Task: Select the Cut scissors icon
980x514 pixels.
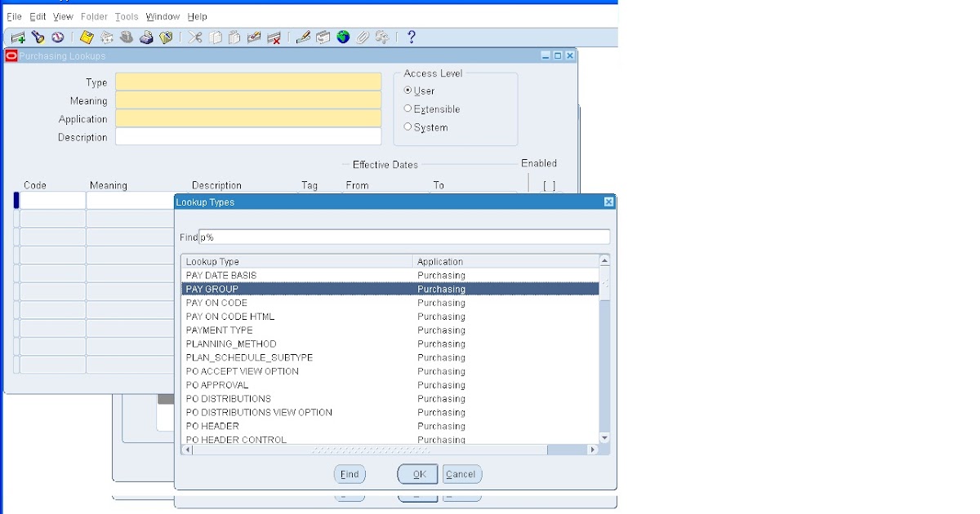Action: pyautogui.click(x=194, y=37)
